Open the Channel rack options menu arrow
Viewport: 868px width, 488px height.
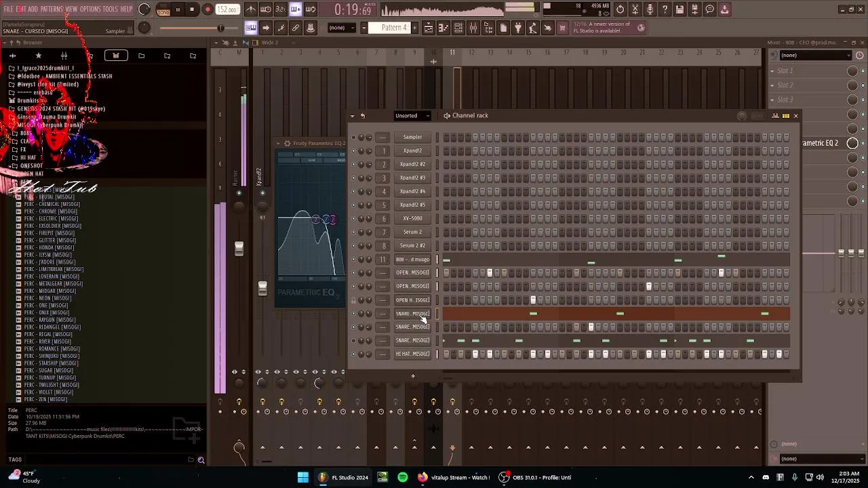click(352, 116)
